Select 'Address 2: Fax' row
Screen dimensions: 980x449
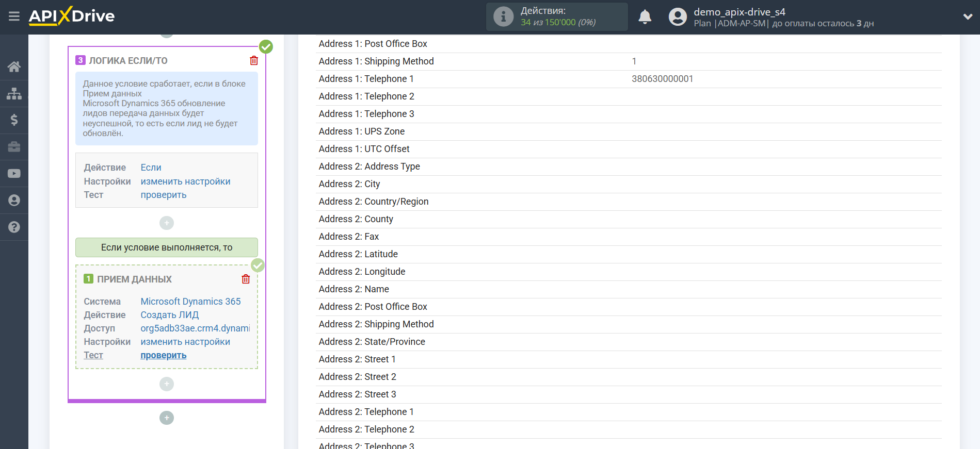click(x=629, y=237)
